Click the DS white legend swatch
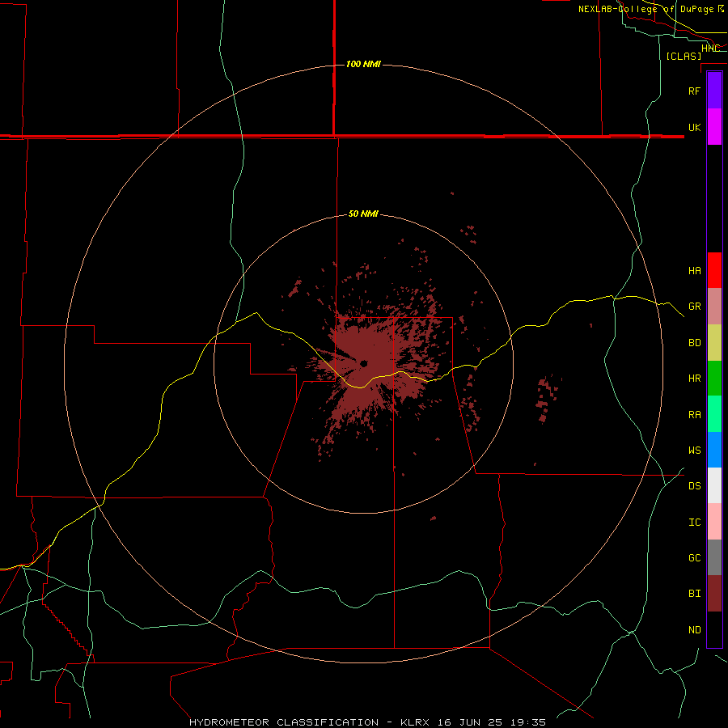 (x=714, y=485)
